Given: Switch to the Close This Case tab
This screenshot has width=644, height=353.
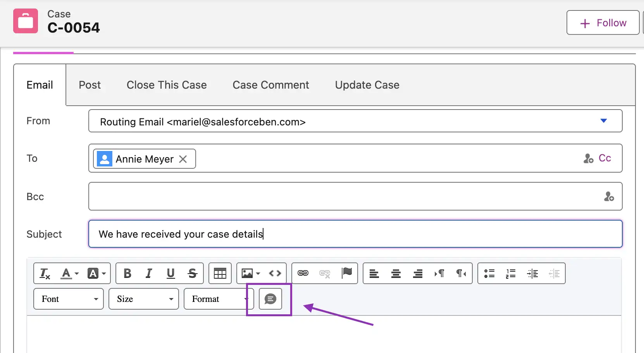Looking at the screenshot, I should pos(167,85).
